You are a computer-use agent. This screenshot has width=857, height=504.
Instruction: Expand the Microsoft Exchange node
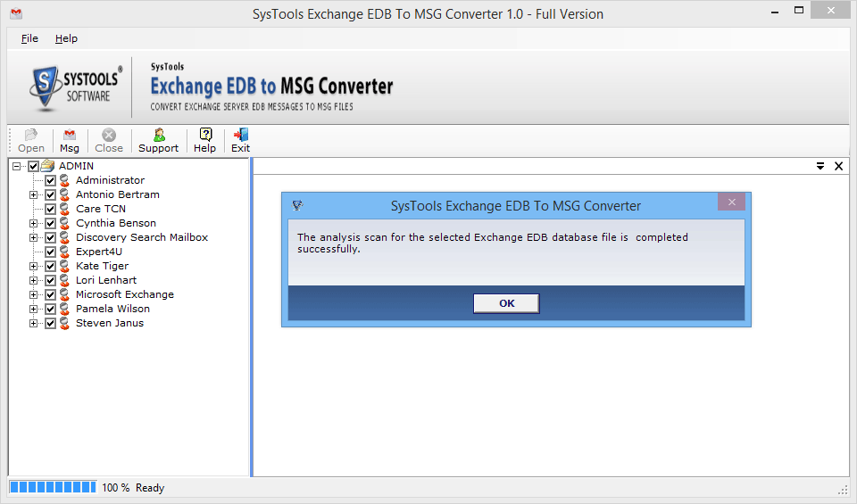click(33, 295)
